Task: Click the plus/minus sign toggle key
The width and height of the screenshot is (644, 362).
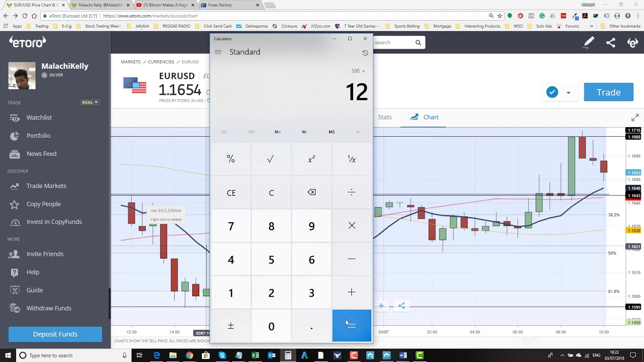Action: (231, 326)
